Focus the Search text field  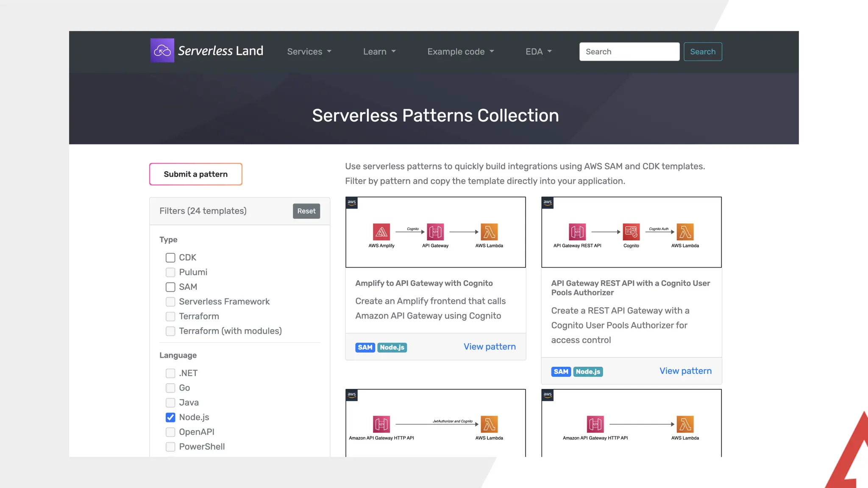(629, 52)
